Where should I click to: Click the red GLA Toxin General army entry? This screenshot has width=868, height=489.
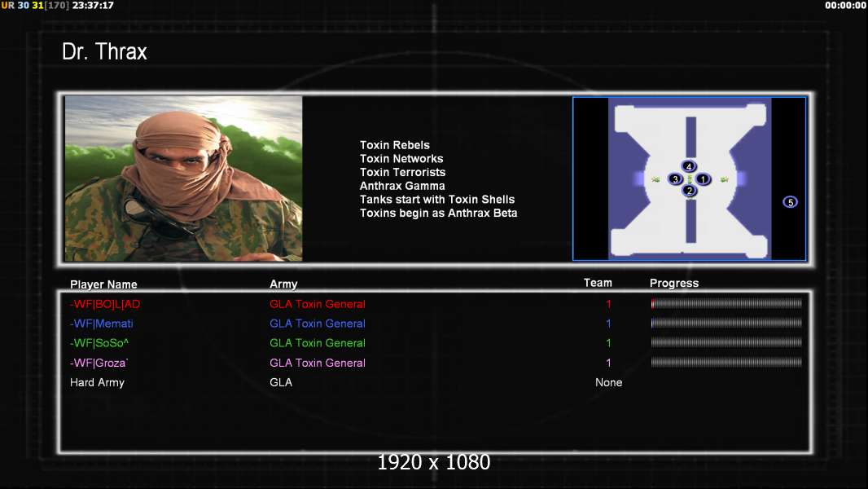[x=318, y=304]
